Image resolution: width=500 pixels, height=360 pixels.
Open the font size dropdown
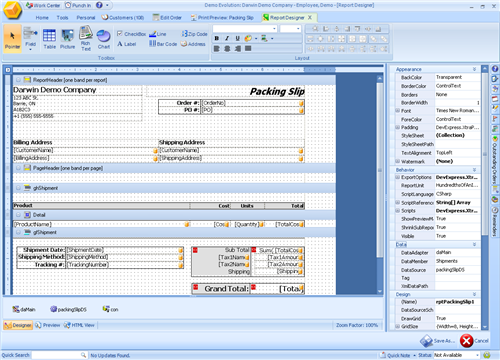point(298,29)
